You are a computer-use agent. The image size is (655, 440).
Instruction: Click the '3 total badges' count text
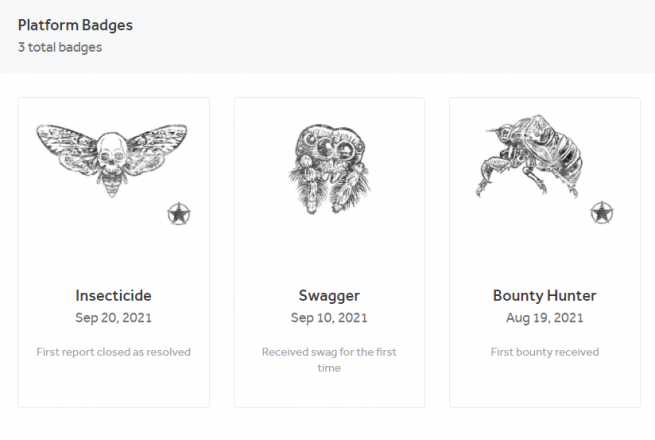coord(60,46)
